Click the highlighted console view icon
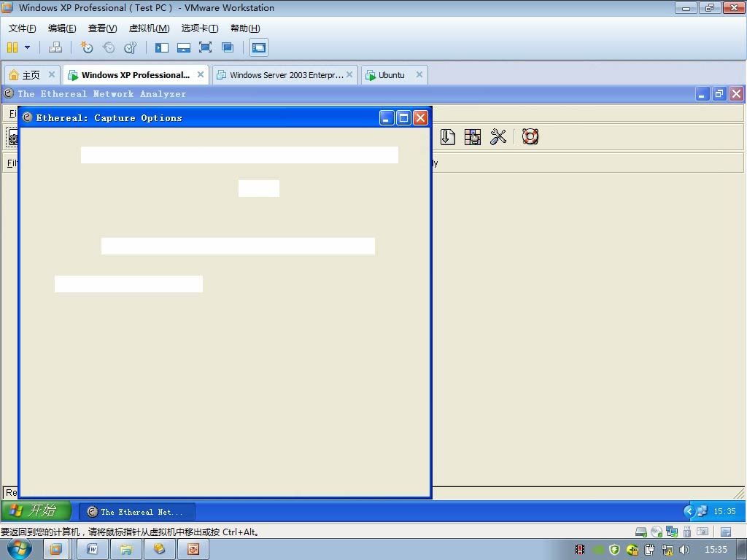 click(259, 47)
